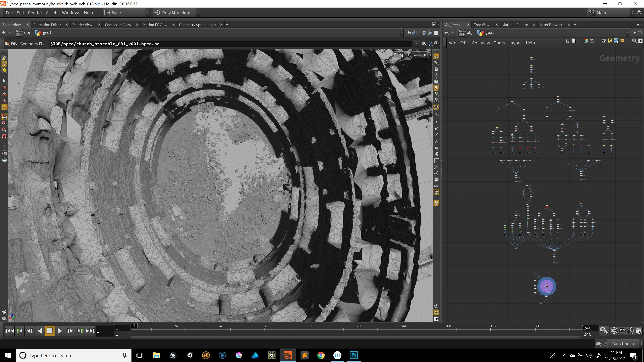This screenshot has height=362, width=644.
Task: Click the Play forward button
Action: pyautogui.click(x=60, y=331)
